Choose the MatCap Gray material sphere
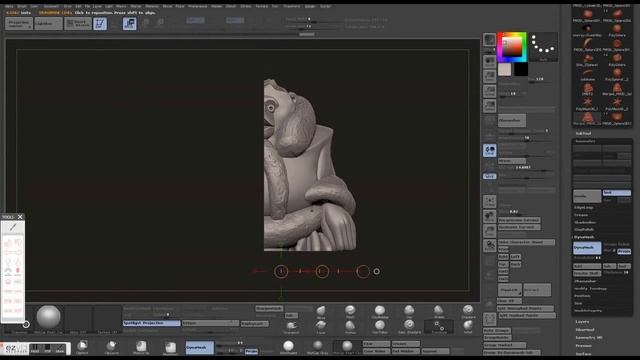 (318, 347)
